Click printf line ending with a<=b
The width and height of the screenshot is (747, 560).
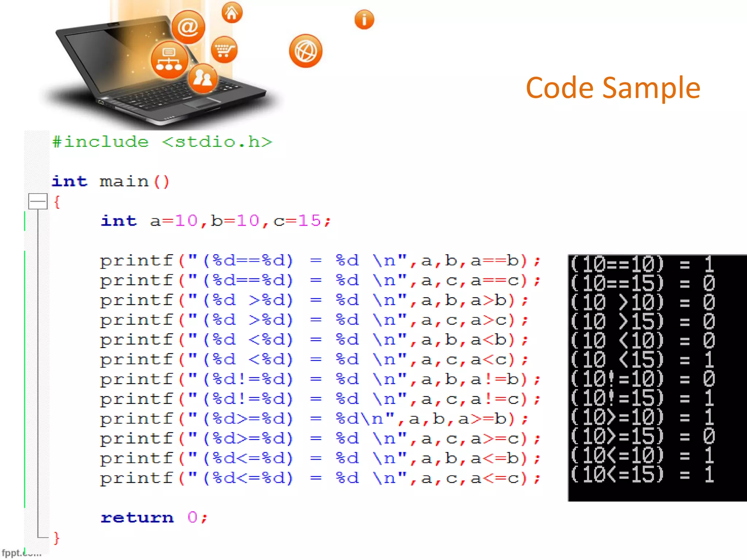coord(320,459)
